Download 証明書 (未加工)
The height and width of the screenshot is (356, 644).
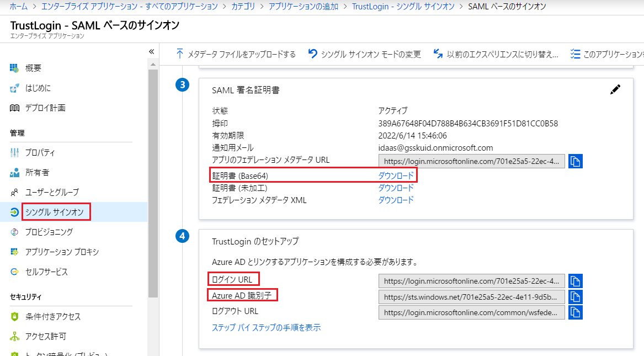396,188
